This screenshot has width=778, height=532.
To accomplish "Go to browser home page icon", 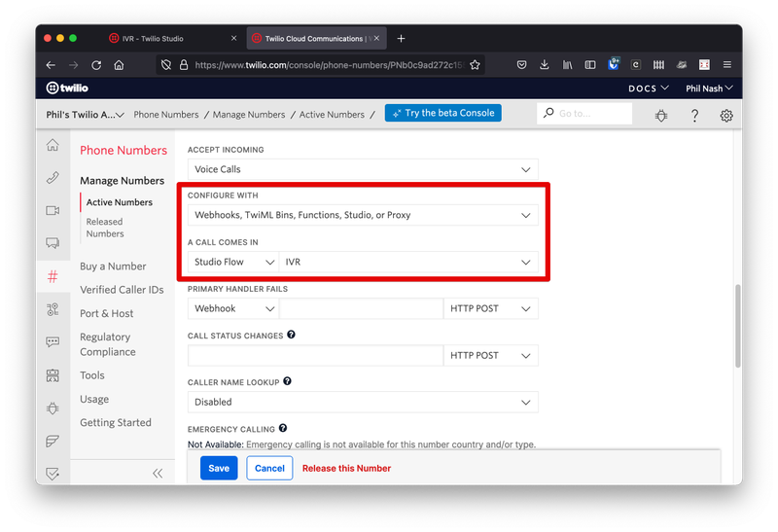I will (x=119, y=65).
